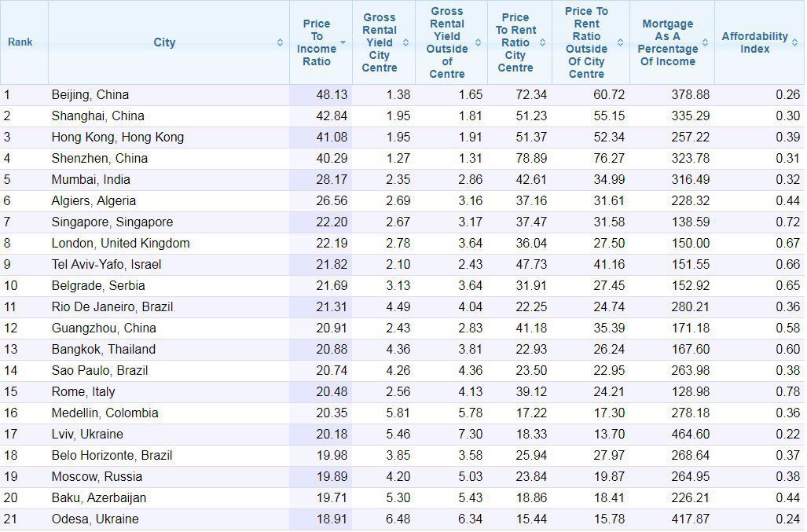Select the 'Rio De Janeiro, Brazil' city cell
Viewport: 807px width, 532px height.
click(x=169, y=307)
